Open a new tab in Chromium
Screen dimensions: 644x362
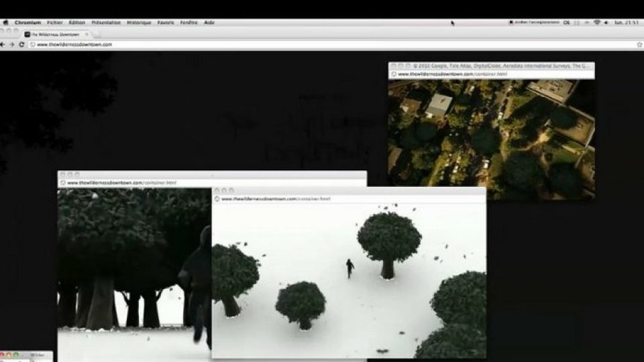point(97,35)
